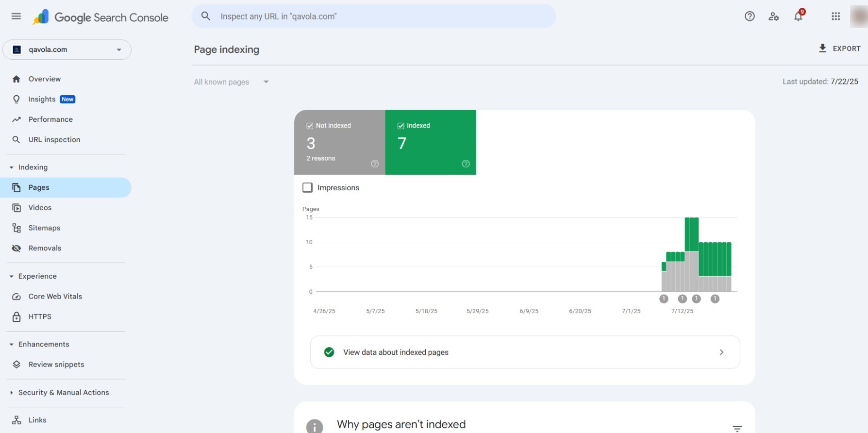Click the filter icon beside Why pages aren't indexed
Image resolution: width=868 pixels, height=433 pixels.
pos(737,429)
